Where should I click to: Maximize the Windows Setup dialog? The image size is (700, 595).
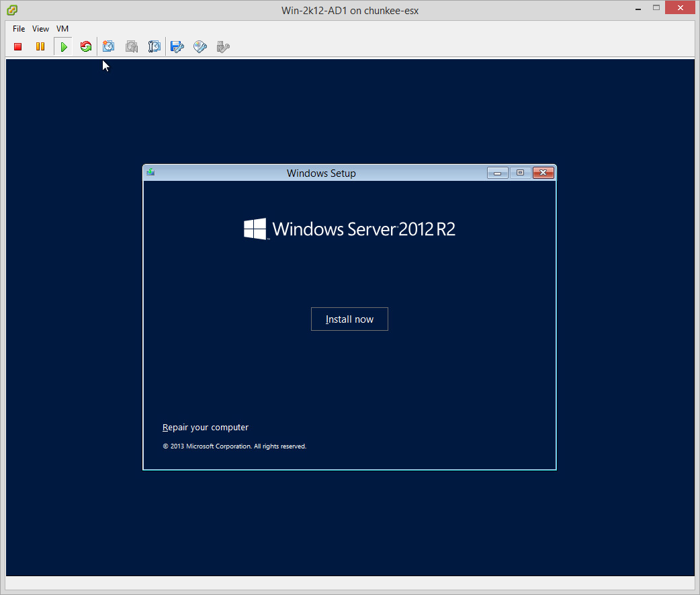(x=520, y=173)
